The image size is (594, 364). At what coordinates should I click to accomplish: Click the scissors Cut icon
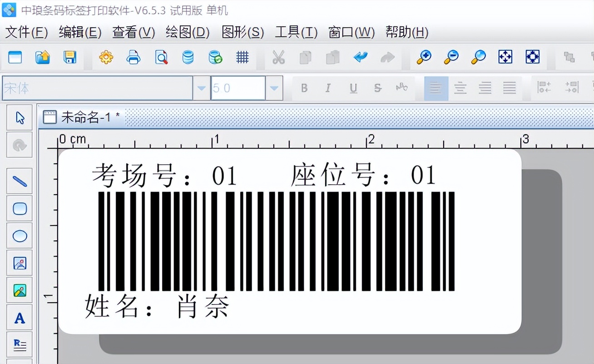tap(278, 57)
